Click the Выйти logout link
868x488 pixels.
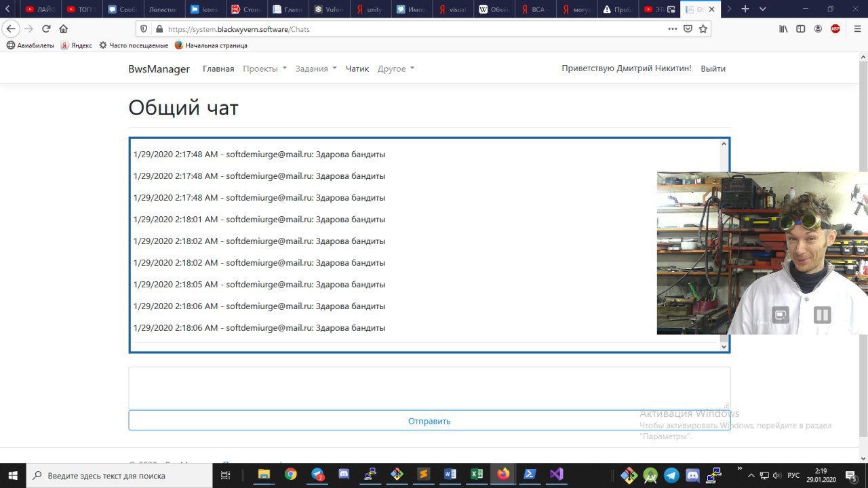coord(713,68)
